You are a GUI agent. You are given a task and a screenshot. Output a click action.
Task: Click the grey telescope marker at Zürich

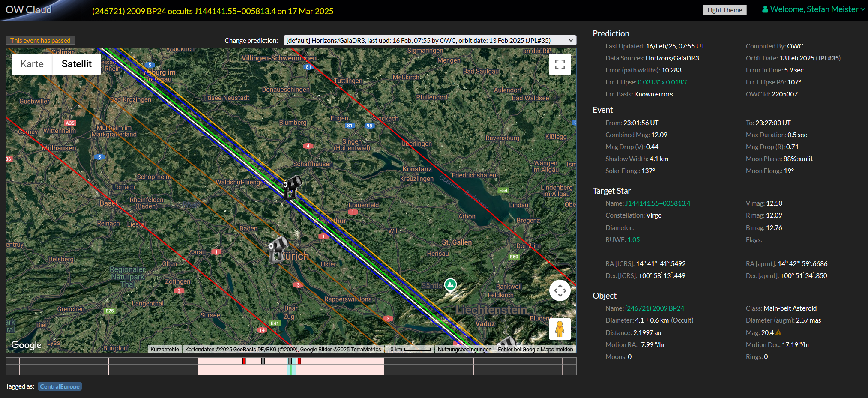click(x=278, y=249)
